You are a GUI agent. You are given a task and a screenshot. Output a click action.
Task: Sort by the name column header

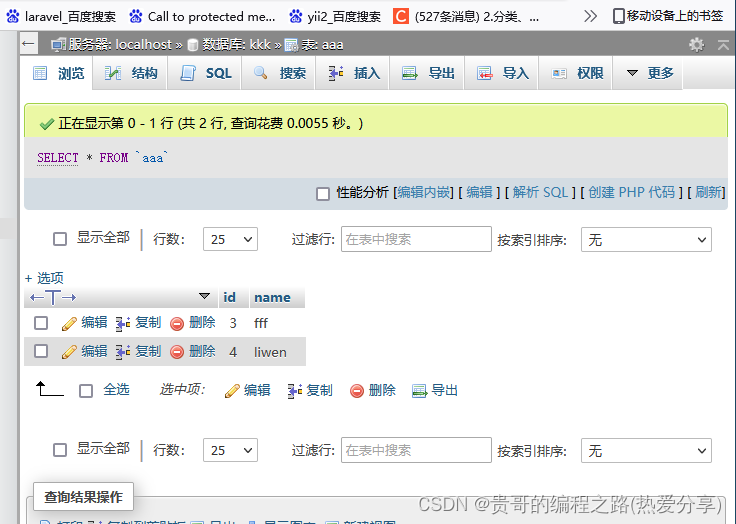[x=272, y=297]
